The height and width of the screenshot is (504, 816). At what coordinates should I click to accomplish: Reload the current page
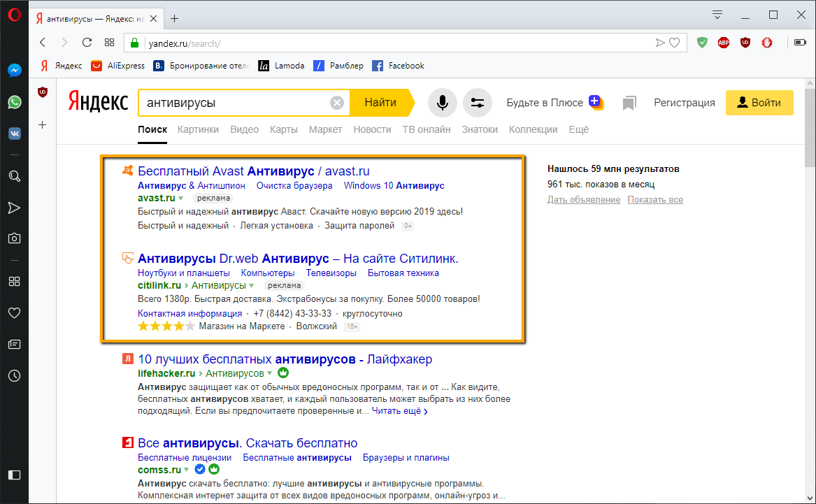87,43
